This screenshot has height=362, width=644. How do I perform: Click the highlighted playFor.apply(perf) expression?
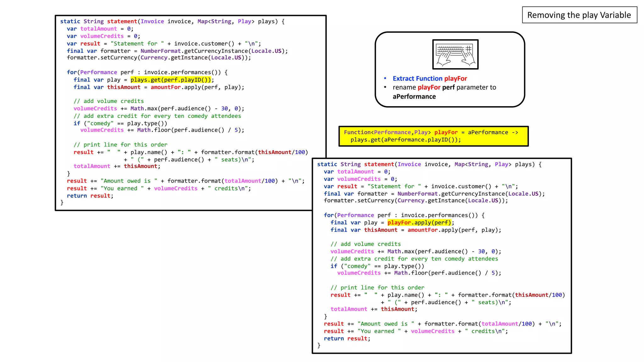(419, 222)
